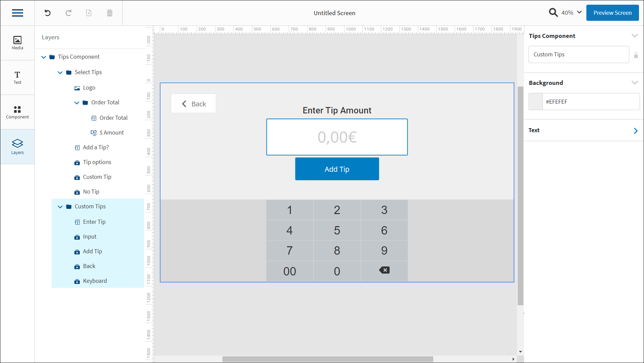
Task: Collapse the Tips Component layer folder
Action: [x=44, y=57]
